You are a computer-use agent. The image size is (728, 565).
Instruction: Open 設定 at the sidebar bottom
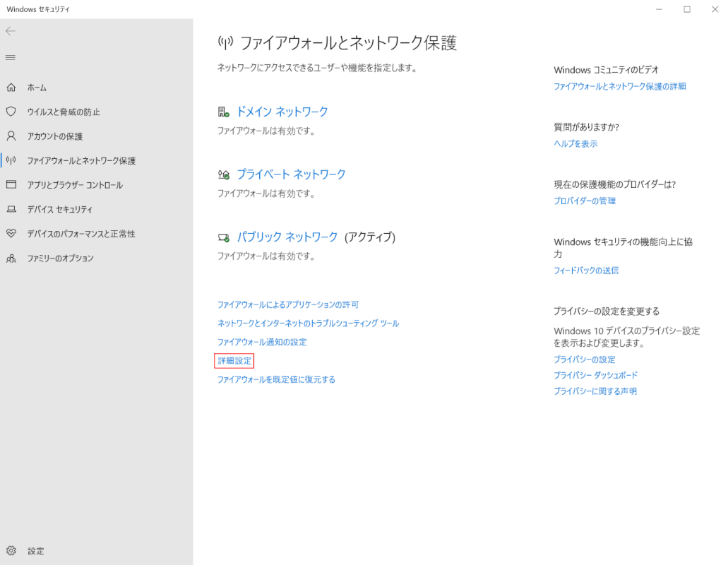(x=36, y=551)
